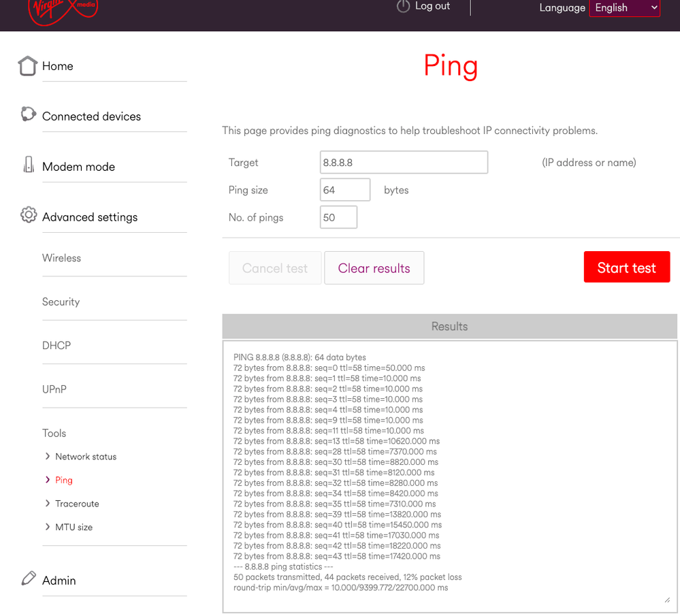Click the seq=28 time=7370.000 ms line
680x616 pixels.
pos(335,451)
